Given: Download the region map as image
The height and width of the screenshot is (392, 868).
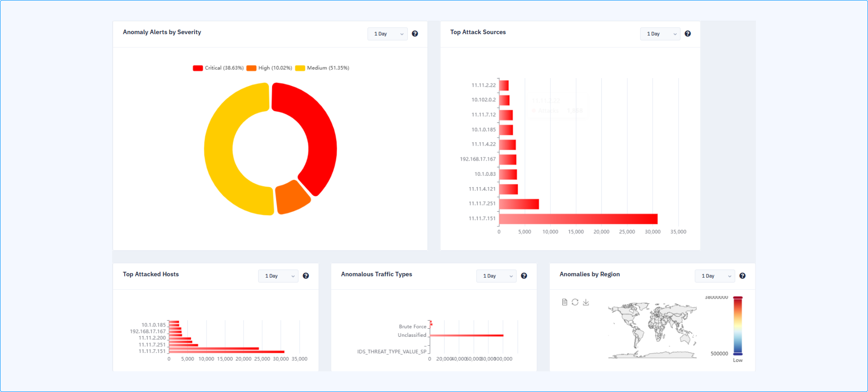Looking at the screenshot, I should click(x=586, y=302).
